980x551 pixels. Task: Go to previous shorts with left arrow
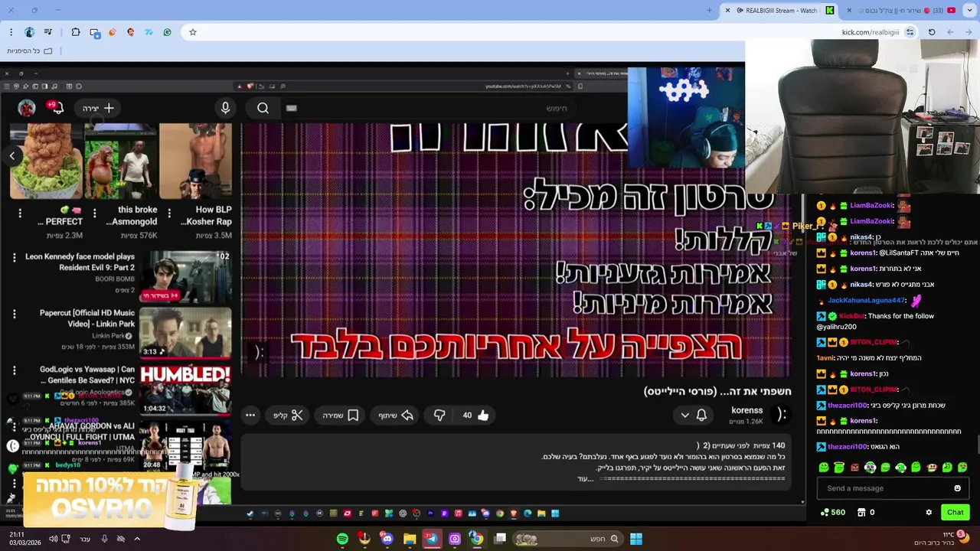[11, 156]
